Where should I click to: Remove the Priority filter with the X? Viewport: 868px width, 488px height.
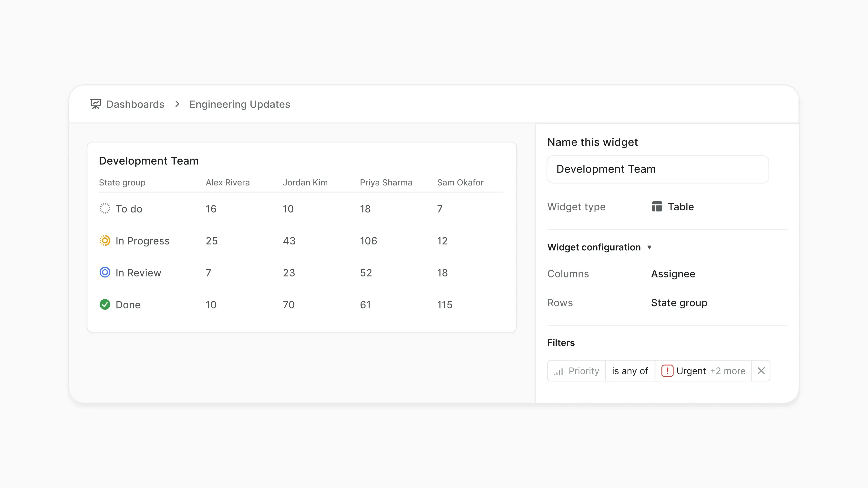click(761, 371)
